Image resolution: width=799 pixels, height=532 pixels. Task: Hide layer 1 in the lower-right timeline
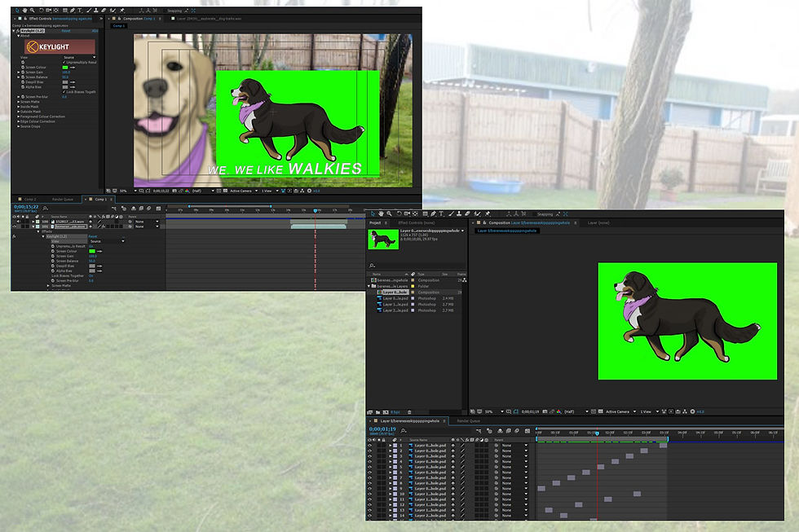(369, 445)
